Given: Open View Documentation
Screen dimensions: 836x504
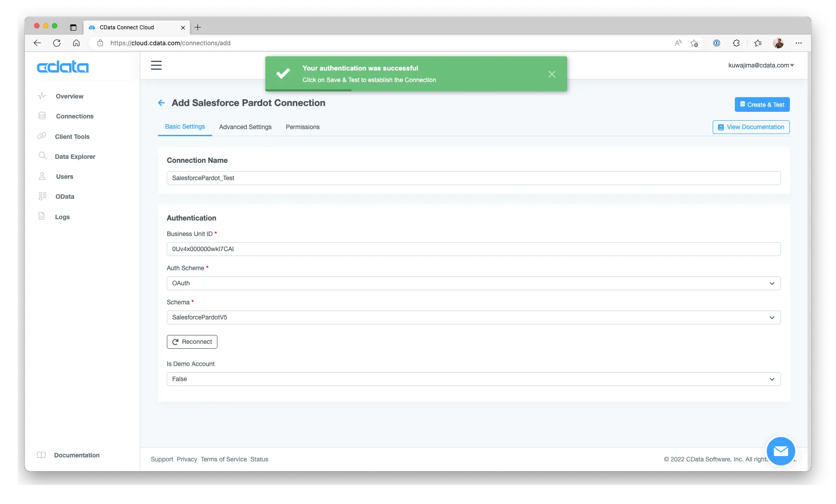Looking at the screenshot, I should (x=751, y=127).
